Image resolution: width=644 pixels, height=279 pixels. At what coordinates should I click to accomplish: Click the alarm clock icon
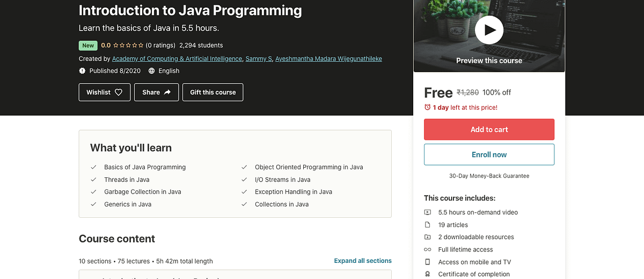click(x=428, y=108)
